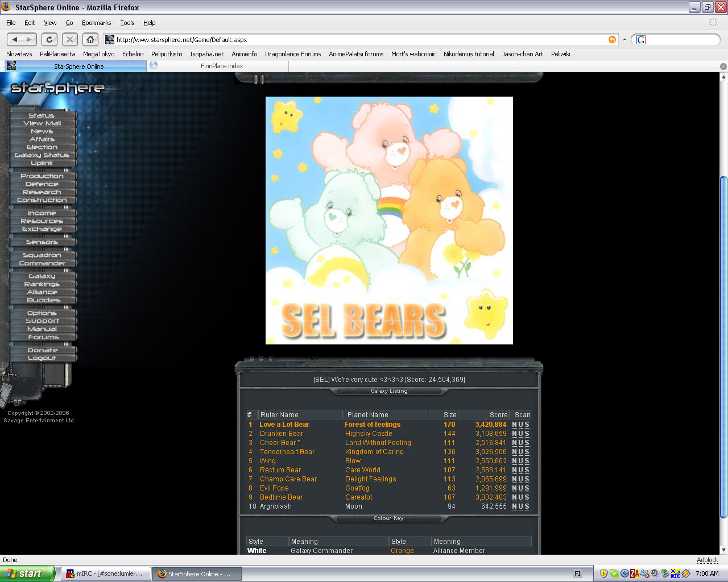728x582 pixels.
Task: Open the search engine dropdown arrow
Action: 624,40
